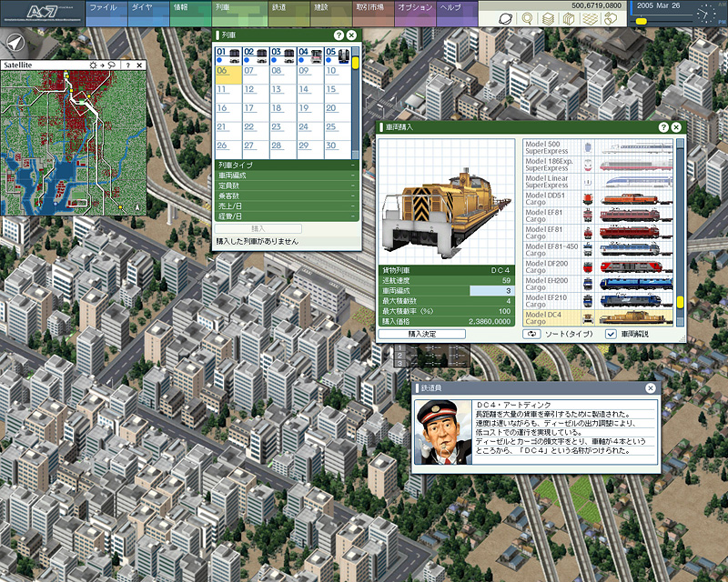The image size is (728, 582).
Task: Click the 列車タイプ info row
Action: (287, 166)
